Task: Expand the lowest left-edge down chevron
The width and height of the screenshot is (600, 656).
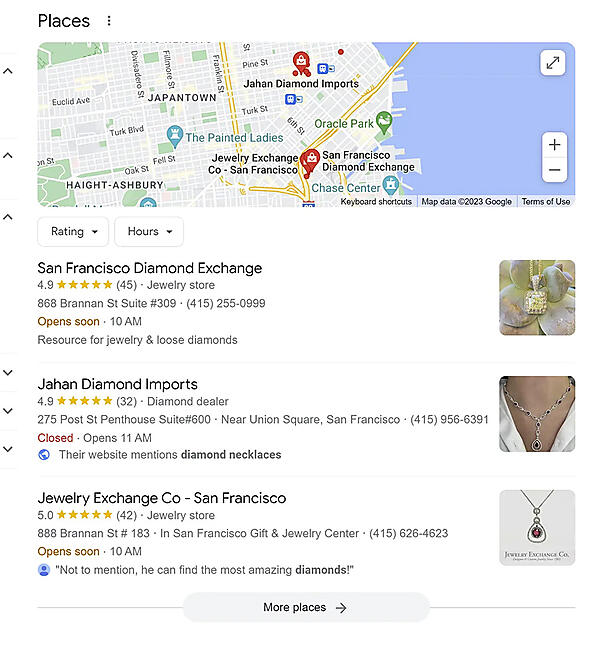Action: 8,449
